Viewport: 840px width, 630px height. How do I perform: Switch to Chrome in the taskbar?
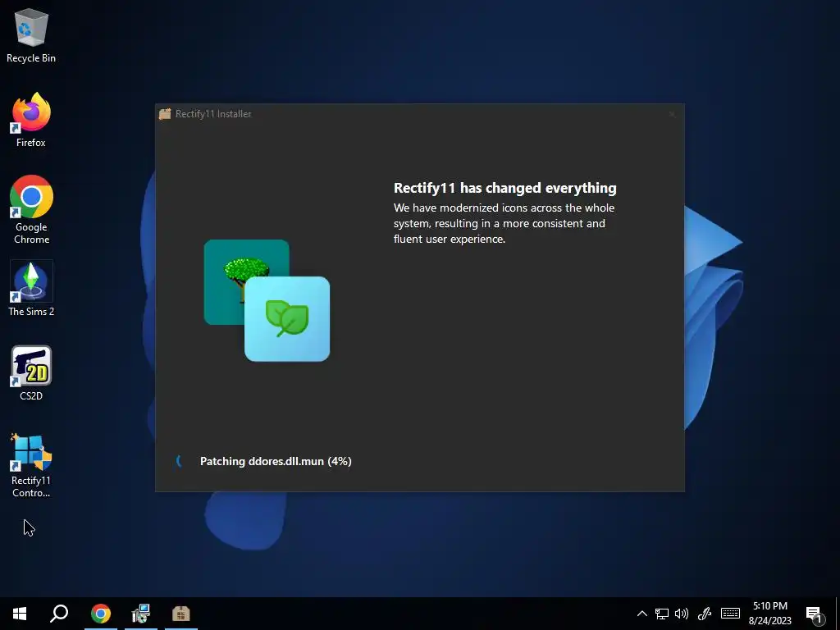[100, 614]
